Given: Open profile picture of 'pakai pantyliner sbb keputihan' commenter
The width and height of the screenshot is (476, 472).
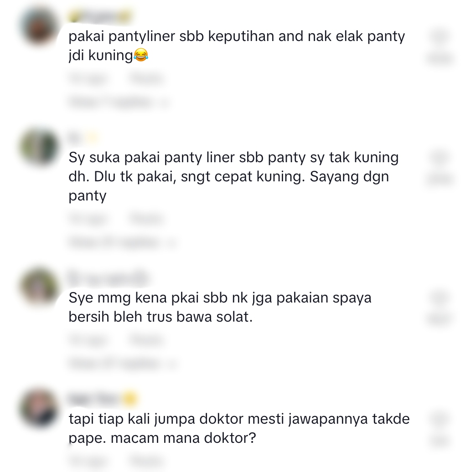Looking at the screenshot, I should tap(39, 26).
